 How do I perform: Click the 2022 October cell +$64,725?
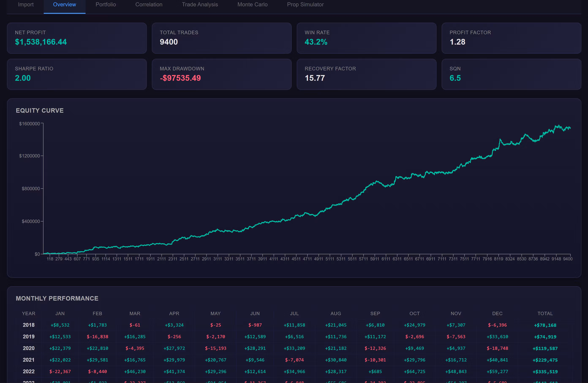click(x=414, y=371)
